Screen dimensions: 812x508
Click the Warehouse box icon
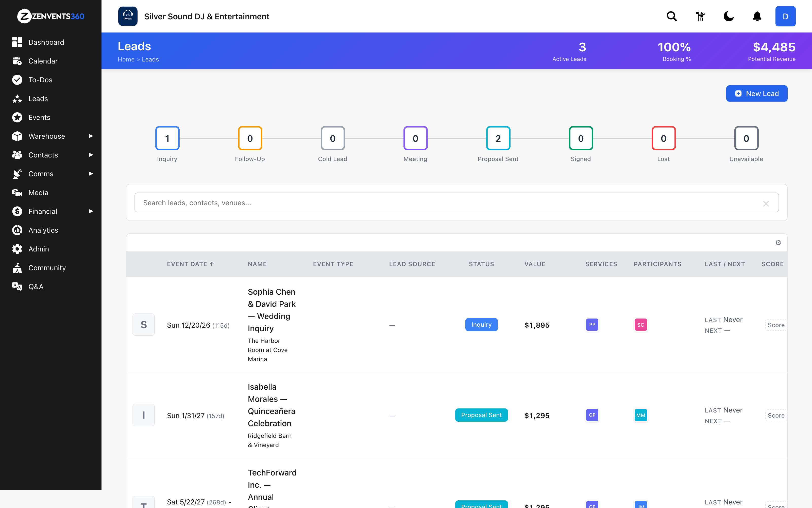(17, 136)
